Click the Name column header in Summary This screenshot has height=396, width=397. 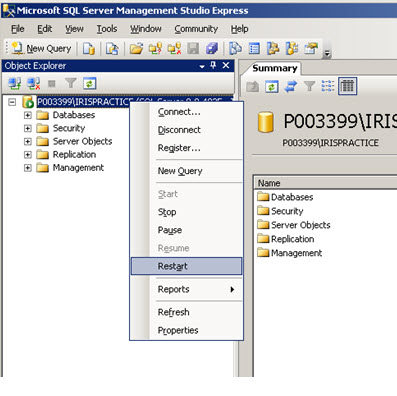coord(326,183)
